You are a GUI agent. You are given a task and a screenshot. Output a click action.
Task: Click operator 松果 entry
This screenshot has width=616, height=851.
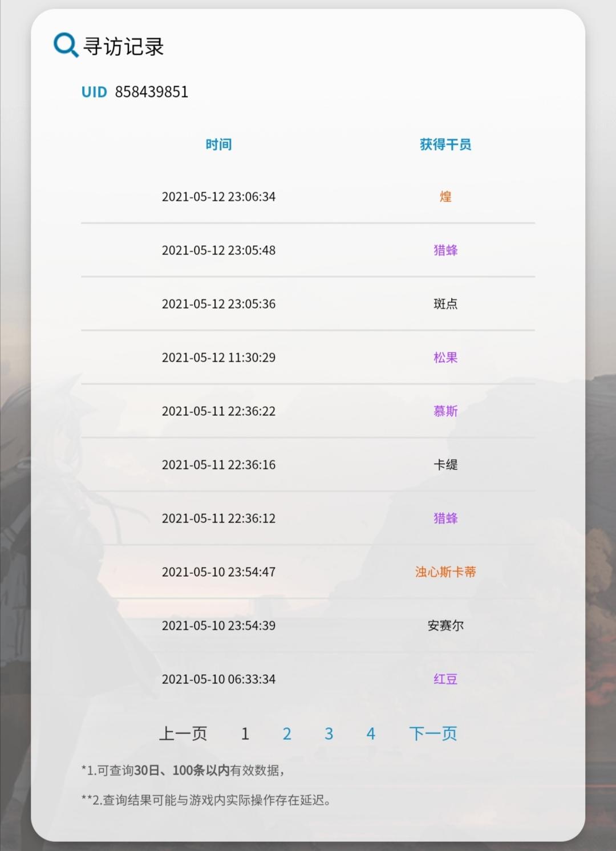[x=445, y=358]
